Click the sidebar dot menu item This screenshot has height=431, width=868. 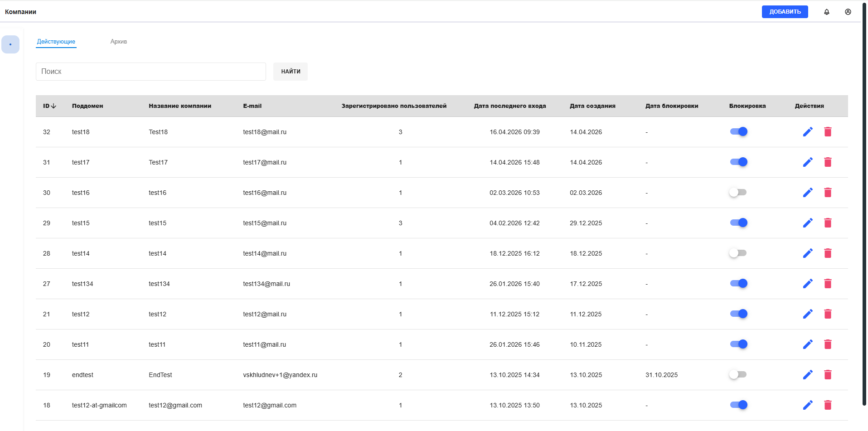10,44
